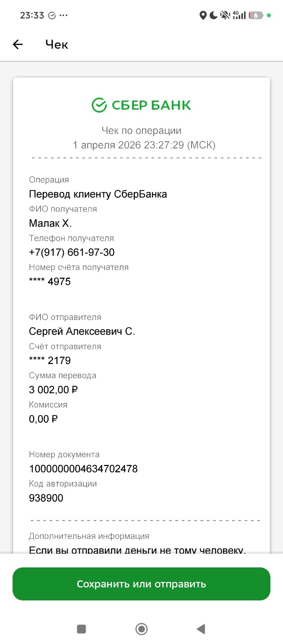Tap the location icon in status bar

point(203,15)
